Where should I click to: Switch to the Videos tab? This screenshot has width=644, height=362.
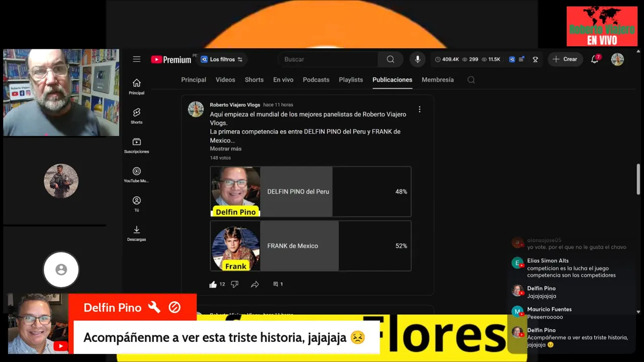[225, 80]
